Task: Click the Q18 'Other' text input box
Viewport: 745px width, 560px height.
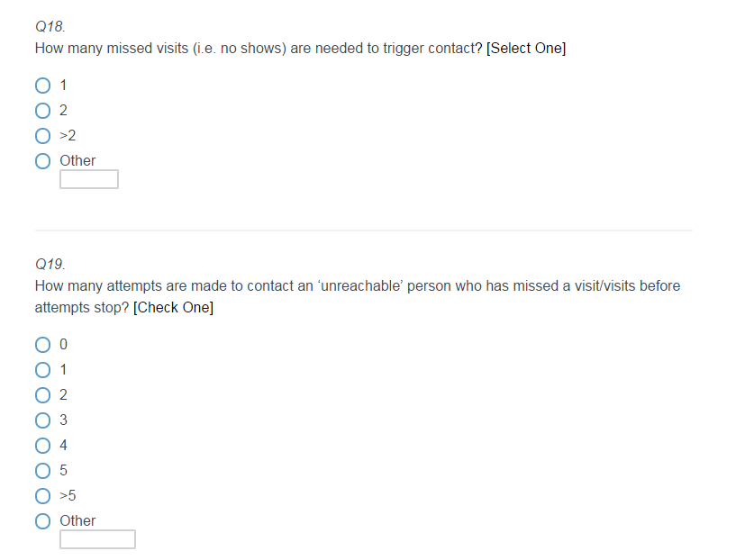Action: [x=89, y=179]
